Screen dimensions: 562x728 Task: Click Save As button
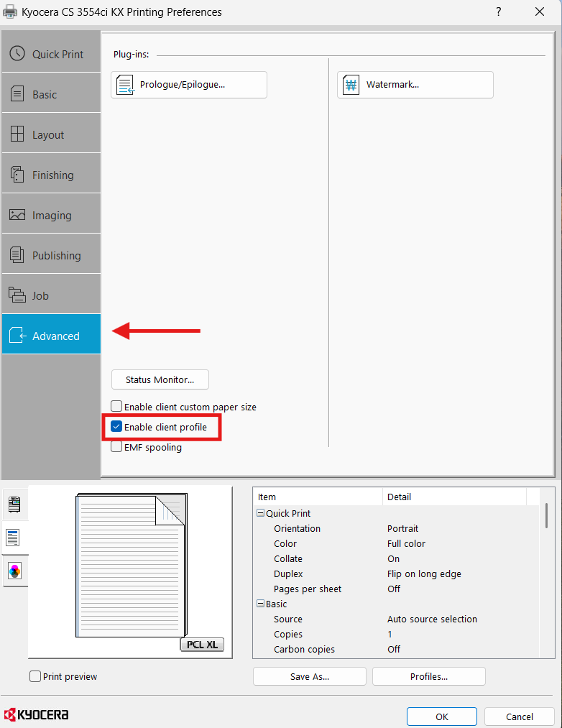click(x=310, y=676)
